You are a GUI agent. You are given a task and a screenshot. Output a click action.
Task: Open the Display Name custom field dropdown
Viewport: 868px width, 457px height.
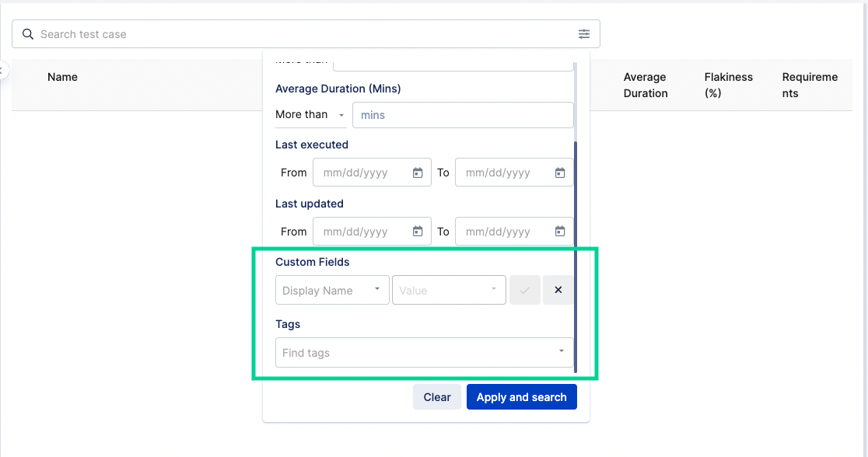point(332,289)
